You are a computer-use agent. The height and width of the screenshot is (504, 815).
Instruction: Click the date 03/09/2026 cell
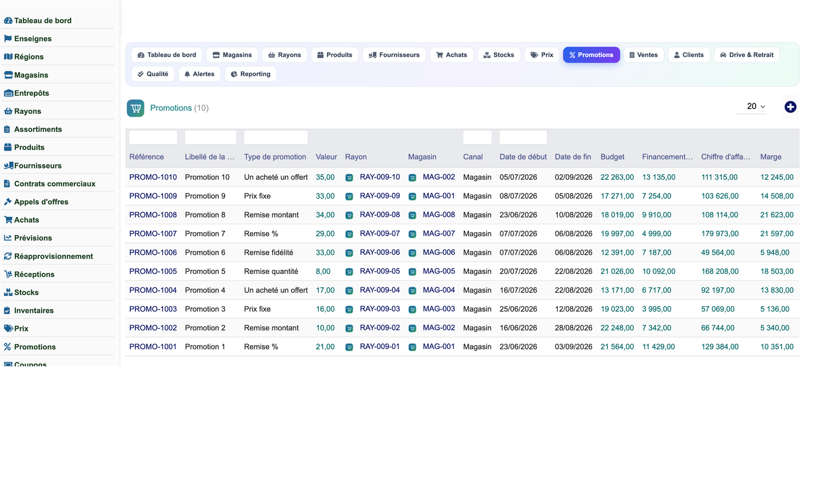[574, 347]
